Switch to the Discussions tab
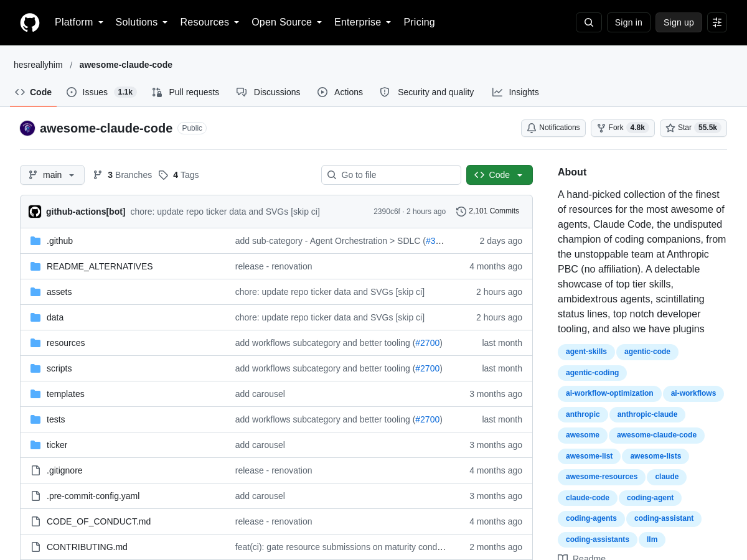747x560 pixels. click(268, 92)
